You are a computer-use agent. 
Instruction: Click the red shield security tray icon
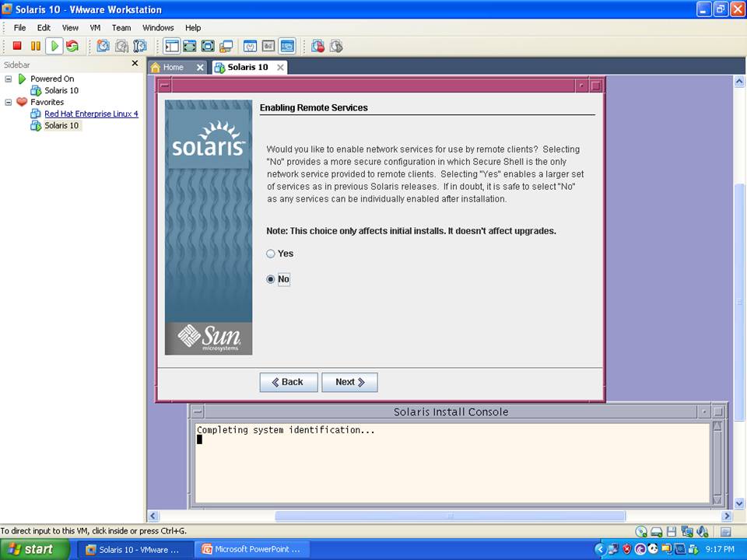coord(627,549)
